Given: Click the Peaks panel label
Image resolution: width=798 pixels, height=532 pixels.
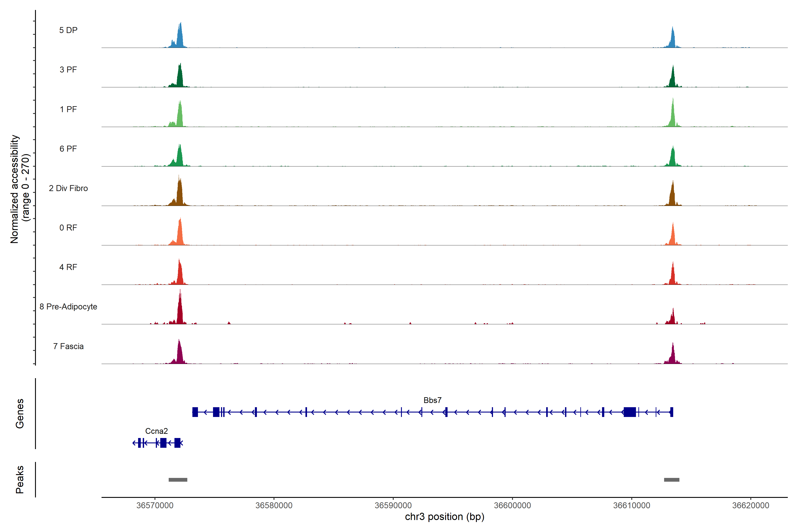Looking at the screenshot, I should click(x=20, y=479).
